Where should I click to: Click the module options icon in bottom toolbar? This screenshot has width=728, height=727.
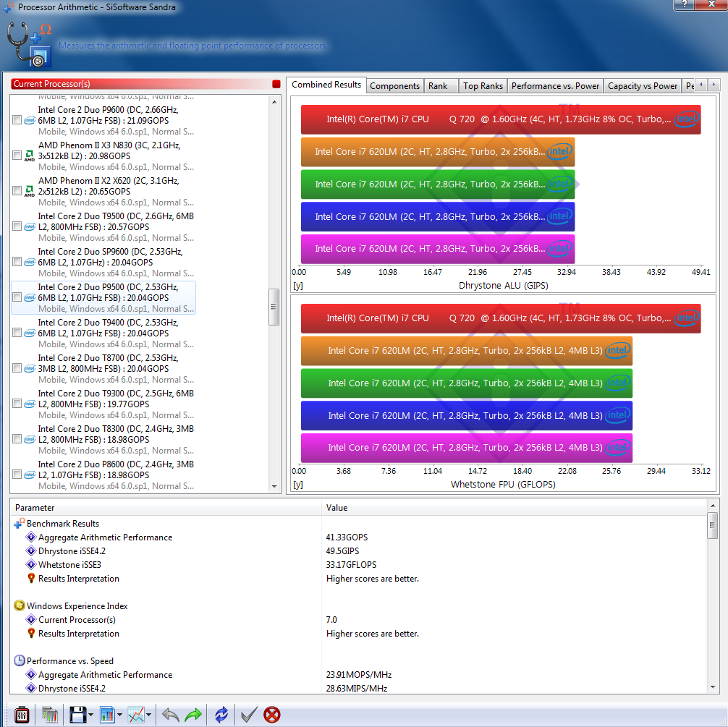click(22, 715)
